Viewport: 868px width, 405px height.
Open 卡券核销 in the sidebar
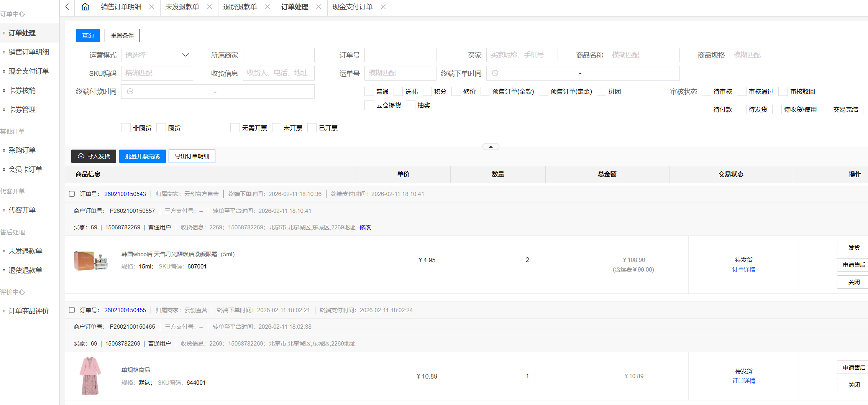click(22, 91)
